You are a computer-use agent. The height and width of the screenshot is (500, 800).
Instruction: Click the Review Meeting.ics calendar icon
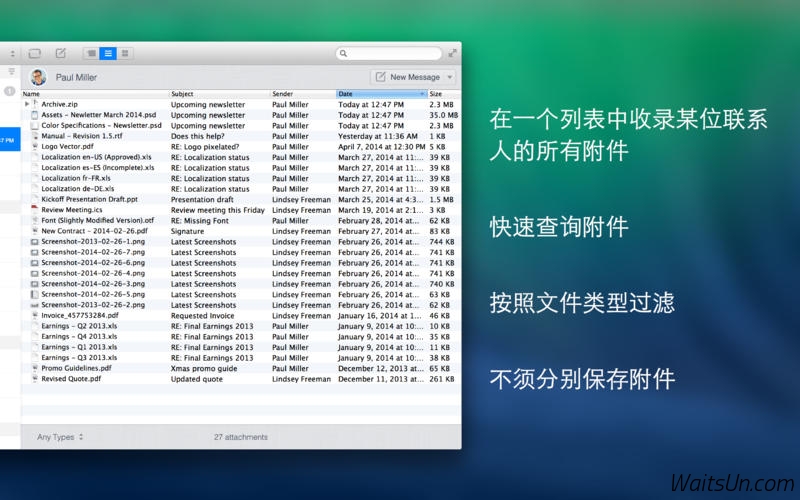tap(35, 210)
